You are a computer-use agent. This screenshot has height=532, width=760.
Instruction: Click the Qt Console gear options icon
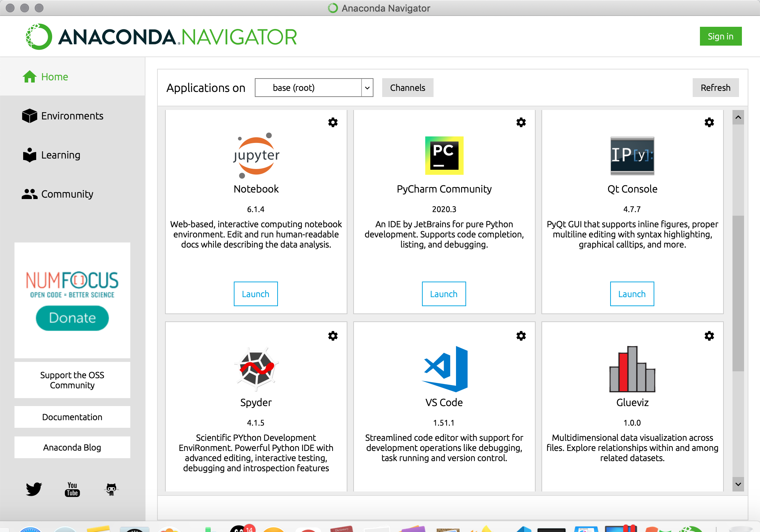pyautogui.click(x=709, y=122)
